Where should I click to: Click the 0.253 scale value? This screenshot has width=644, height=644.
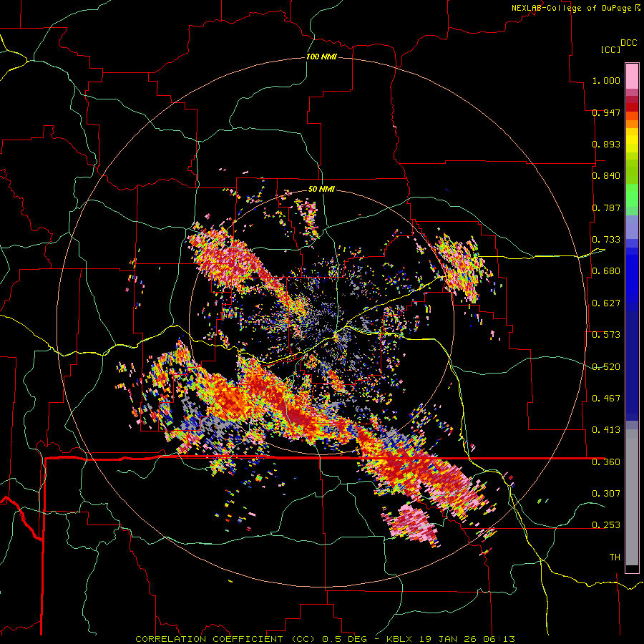coord(606,525)
